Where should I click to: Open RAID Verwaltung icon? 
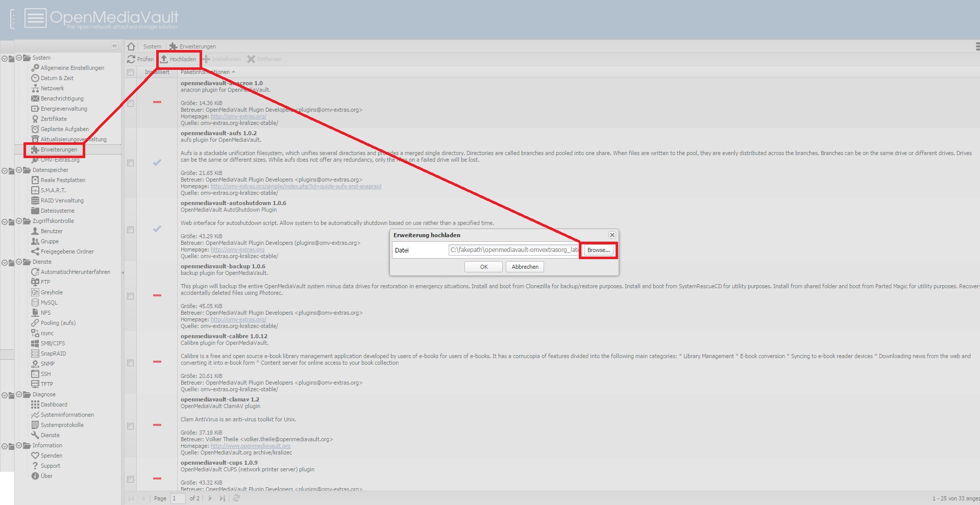point(35,200)
